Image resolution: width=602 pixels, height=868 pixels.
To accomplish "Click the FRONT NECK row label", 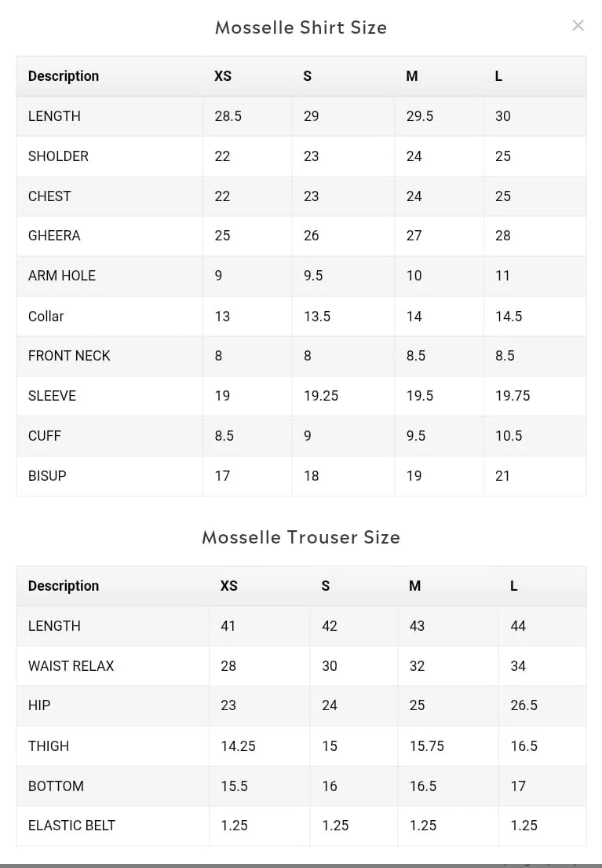I will click(69, 355).
